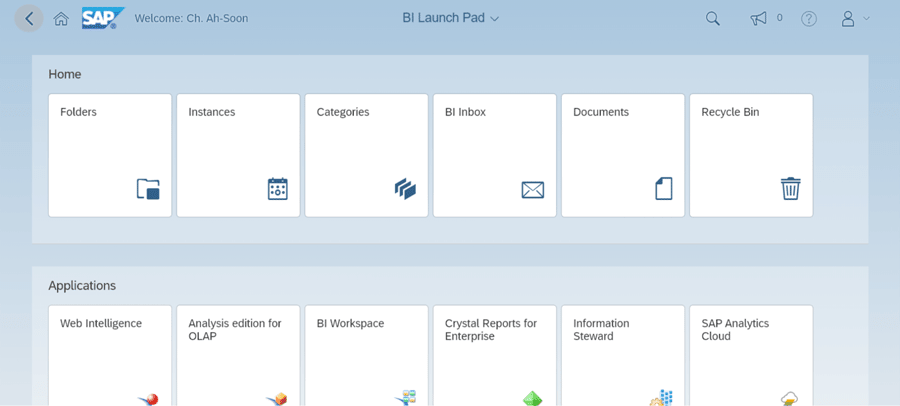Launch the Web Intelligence application tile
This screenshot has height=406, width=900.
click(110, 355)
